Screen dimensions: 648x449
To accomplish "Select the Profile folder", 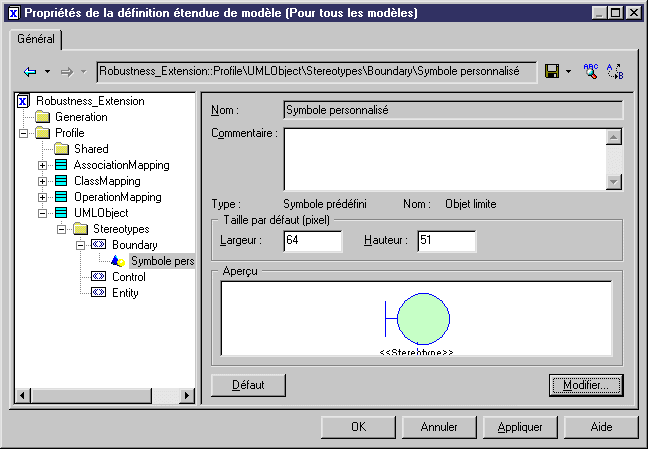I will pos(69,133).
